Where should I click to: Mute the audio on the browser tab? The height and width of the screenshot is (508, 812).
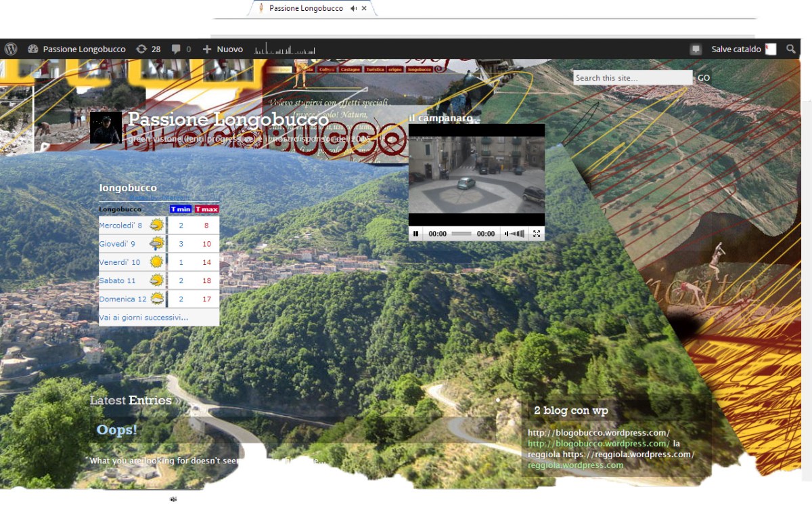pyautogui.click(x=353, y=8)
